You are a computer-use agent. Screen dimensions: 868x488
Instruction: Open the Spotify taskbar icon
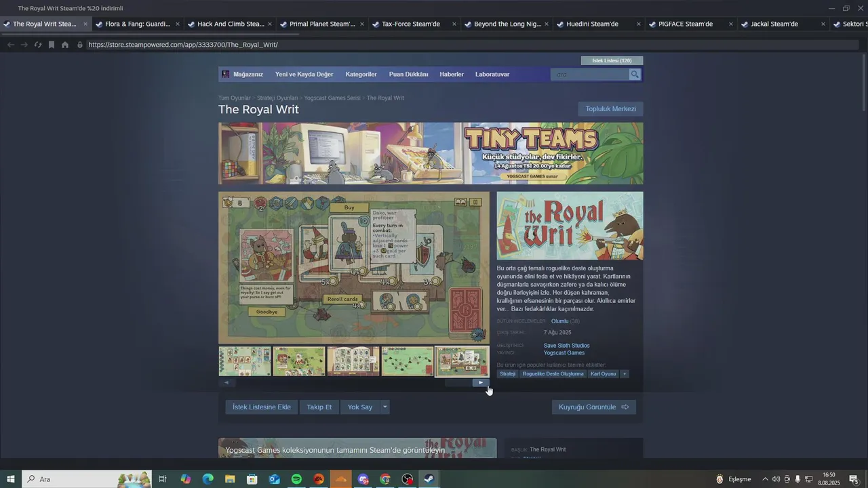(296, 479)
